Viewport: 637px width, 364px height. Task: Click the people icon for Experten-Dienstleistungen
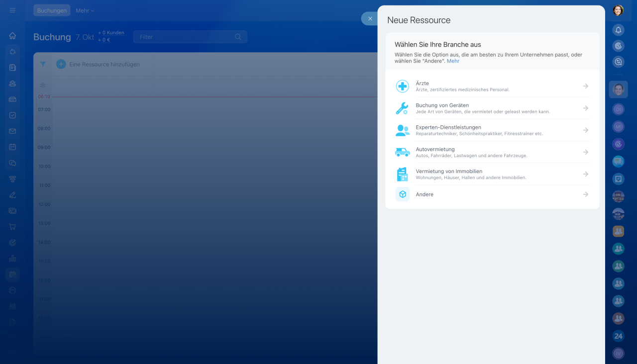pos(402,130)
